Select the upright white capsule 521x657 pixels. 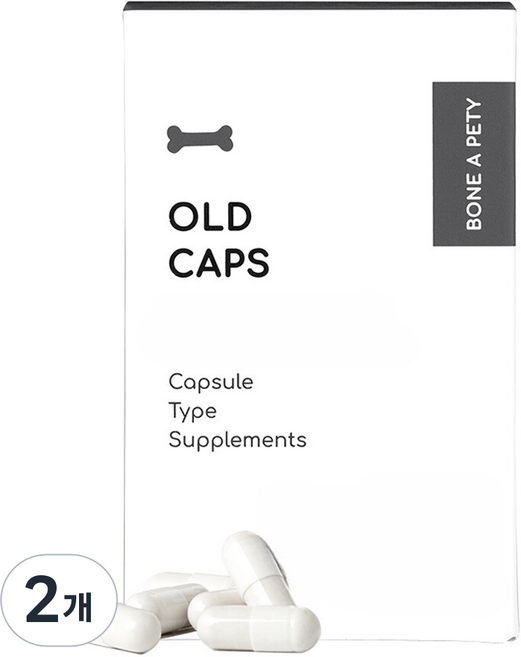click(256, 569)
